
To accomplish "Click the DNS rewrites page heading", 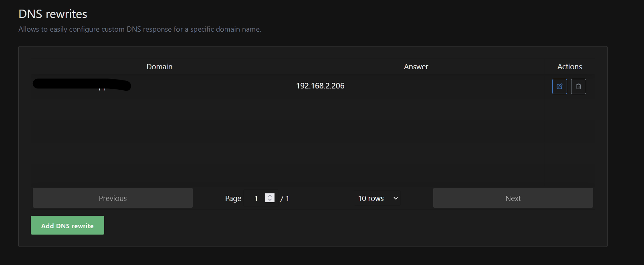I will pyautogui.click(x=53, y=14).
